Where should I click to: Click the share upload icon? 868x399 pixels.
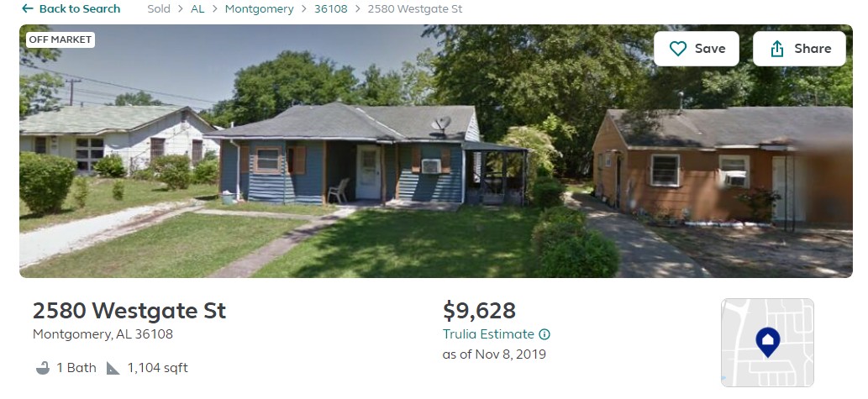click(777, 49)
